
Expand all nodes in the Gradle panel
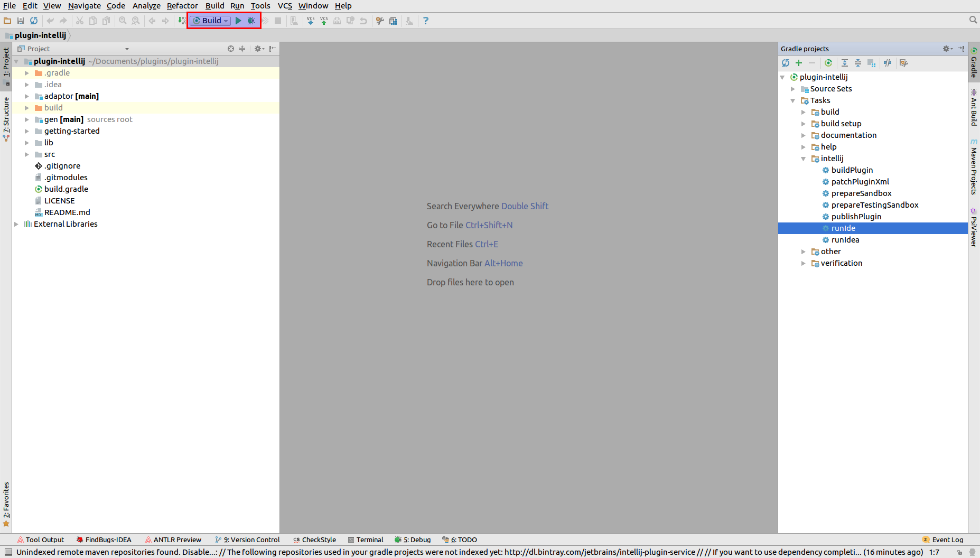click(845, 63)
